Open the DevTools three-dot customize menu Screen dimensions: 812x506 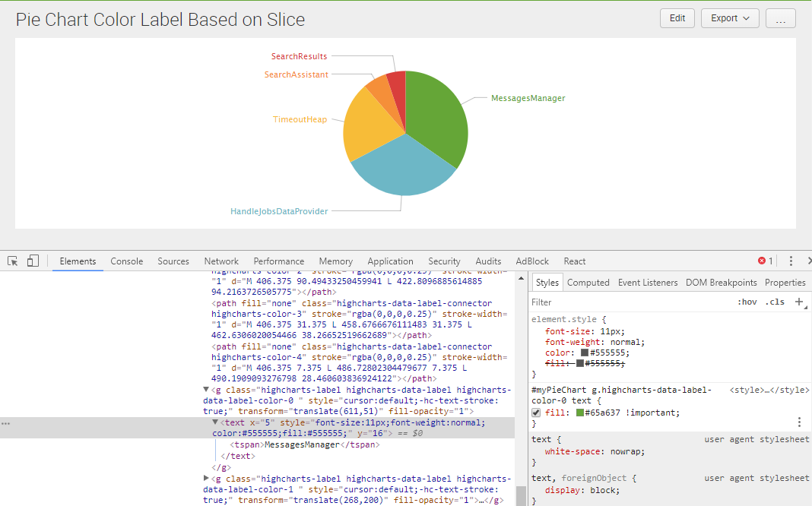791,261
